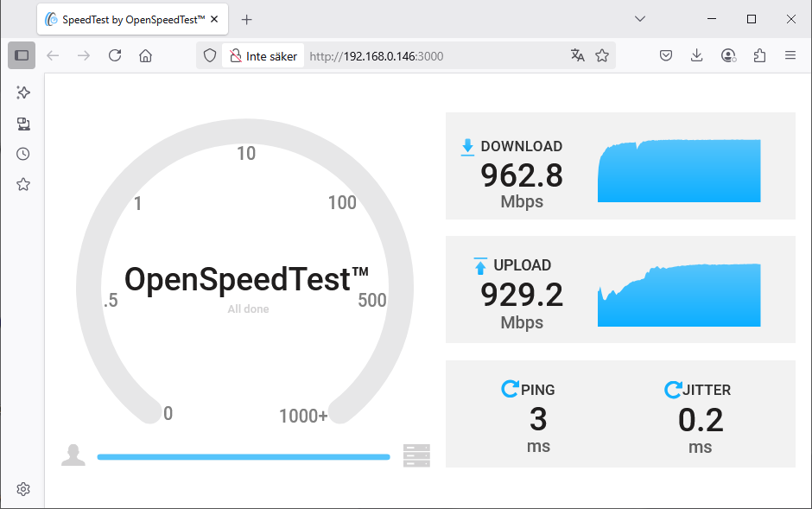Viewport: 812px width, 509px height.
Task: Open the Firefox application menu
Action: 790,55
